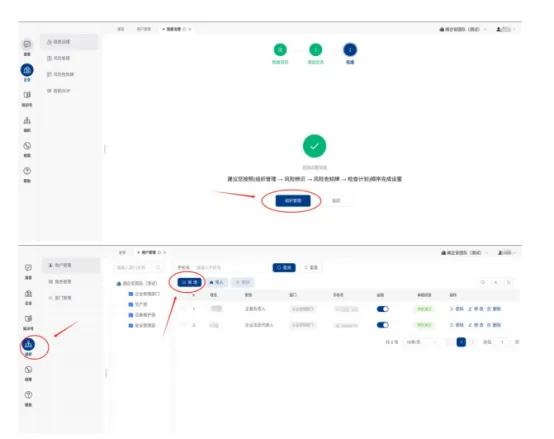This screenshot has height=439, width=554.
Task: Open the first item in upper side menu
Action: point(69,42)
